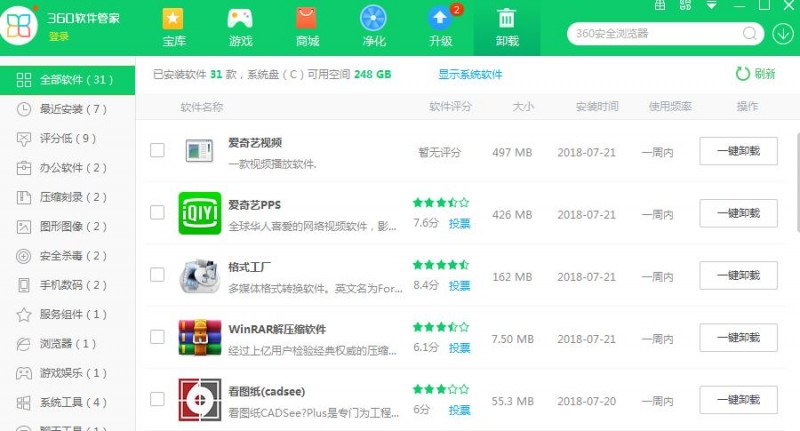Open the 游戏 gamepad icon tab

[240, 28]
